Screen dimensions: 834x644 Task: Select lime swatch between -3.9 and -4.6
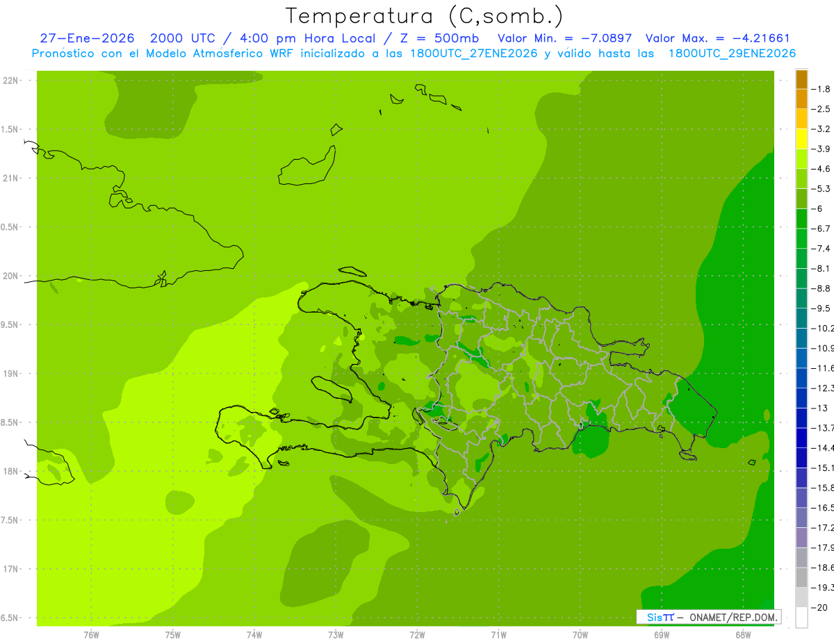coord(801,158)
